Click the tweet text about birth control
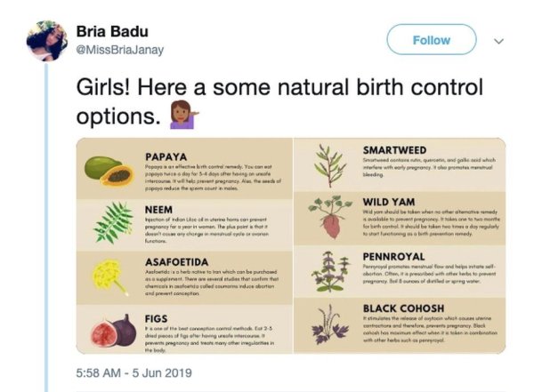This screenshot has width=534, height=392. click(279, 101)
